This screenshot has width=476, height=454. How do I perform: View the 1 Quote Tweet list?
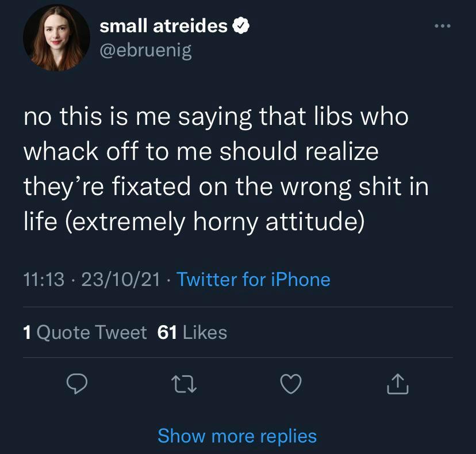coord(85,333)
